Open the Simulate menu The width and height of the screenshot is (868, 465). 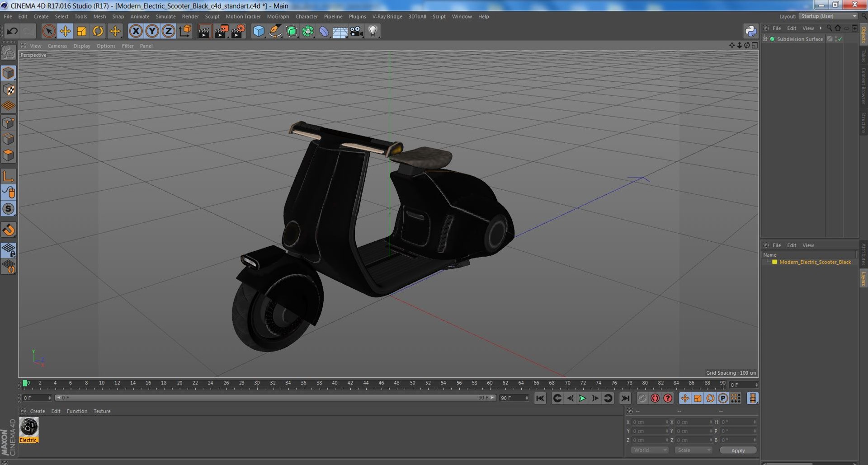click(x=165, y=16)
